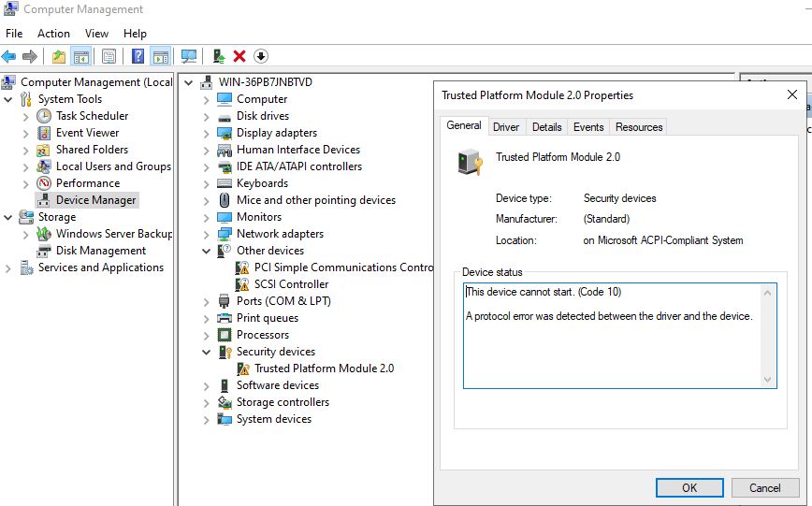The width and height of the screenshot is (812, 506).
Task: Switch to the Driver tab
Action: click(506, 127)
